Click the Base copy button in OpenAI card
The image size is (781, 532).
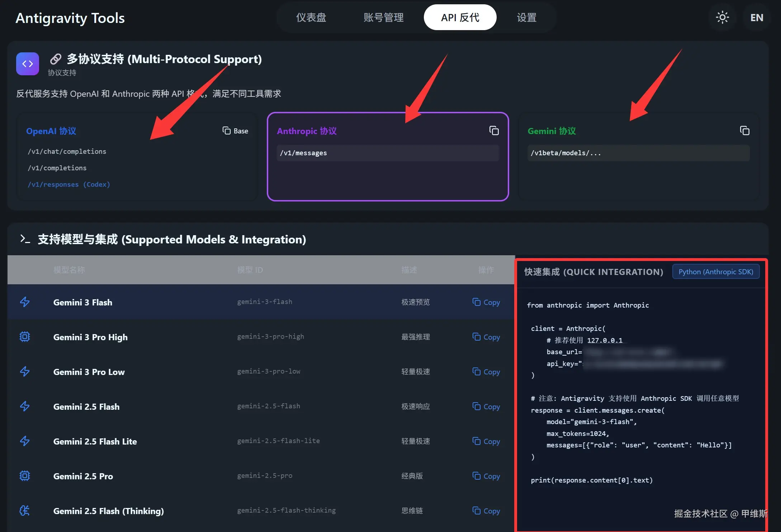coord(235,131)
